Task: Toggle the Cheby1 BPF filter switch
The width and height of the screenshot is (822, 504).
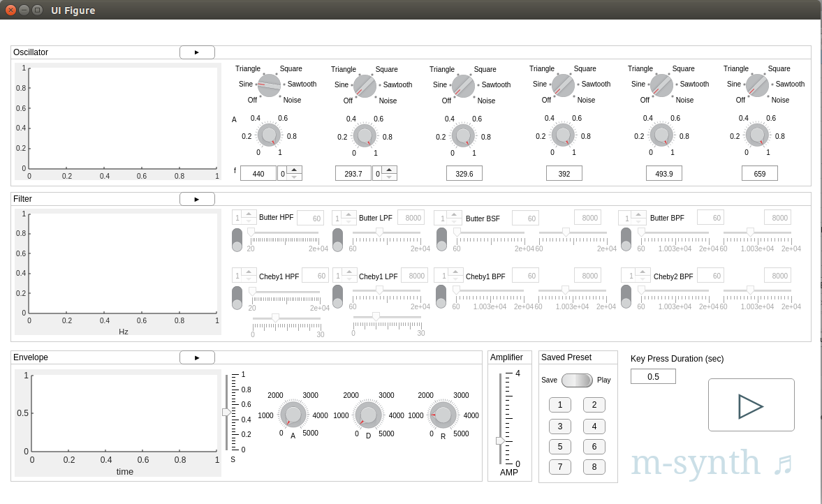Action: [441, 297]
